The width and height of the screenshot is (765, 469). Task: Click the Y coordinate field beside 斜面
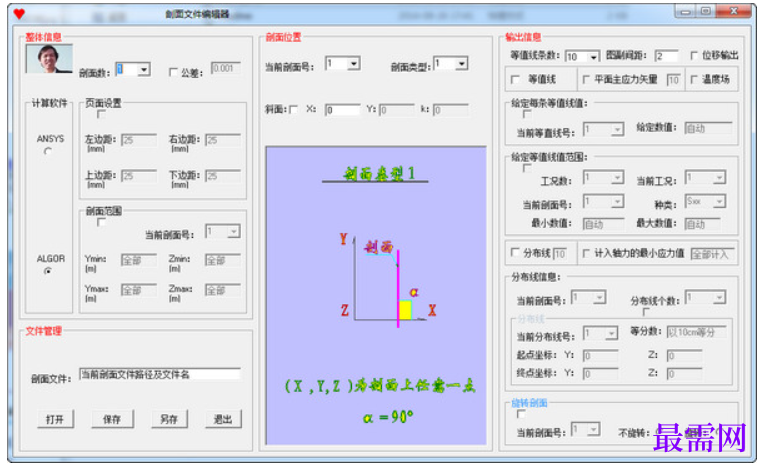tap(397, 110)
